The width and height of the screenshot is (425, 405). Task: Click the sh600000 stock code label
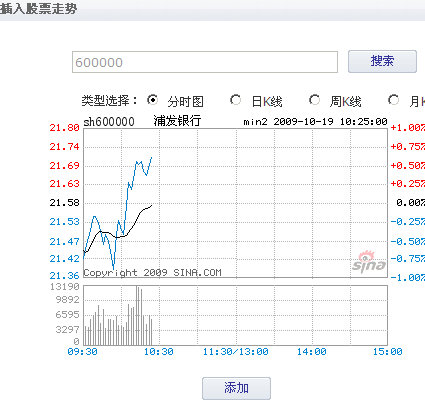point(109,122)
